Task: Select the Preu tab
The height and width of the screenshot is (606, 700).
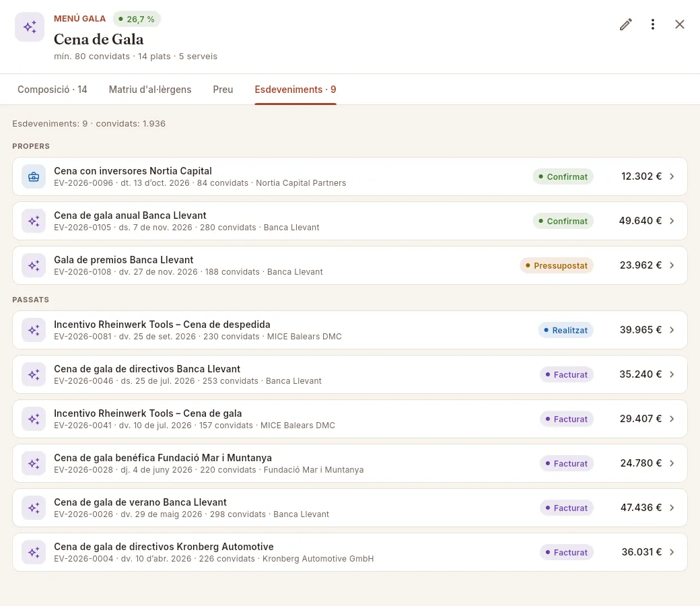Action: click(x=223, y=90)
